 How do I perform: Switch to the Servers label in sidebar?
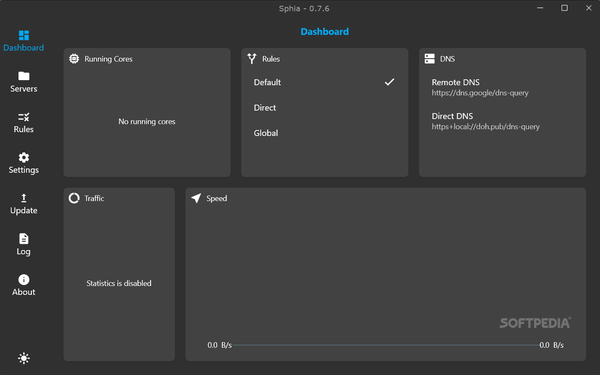pyautogui.click(x=24, y=89)
